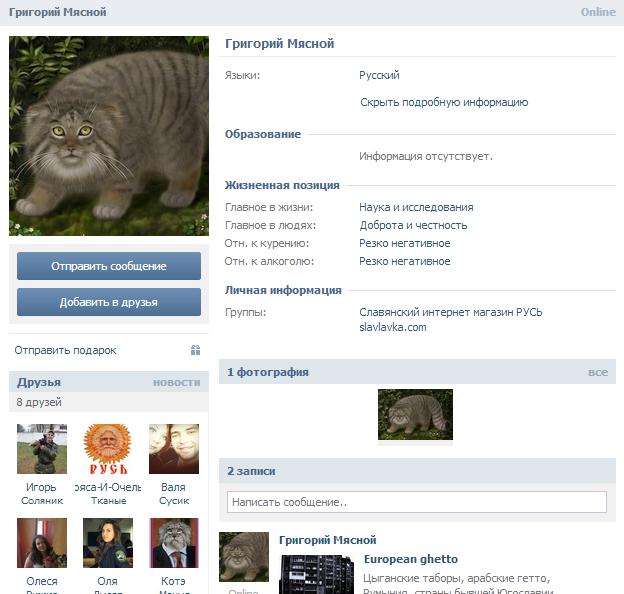Click Доброта и честность link

click(413, 225)
